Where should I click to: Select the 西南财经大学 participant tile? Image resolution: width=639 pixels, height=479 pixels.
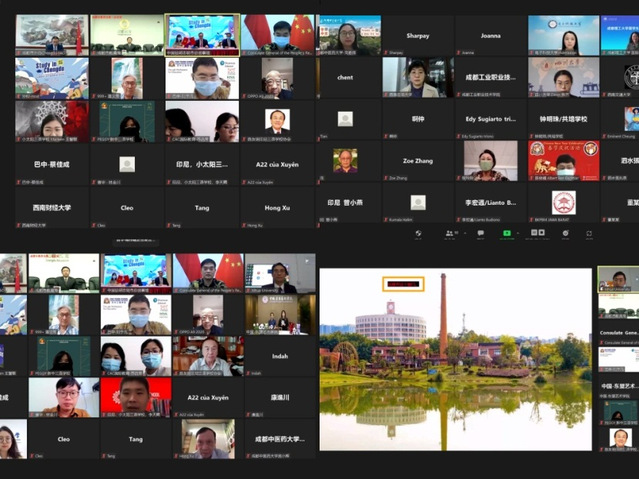[x=52, y=207]
